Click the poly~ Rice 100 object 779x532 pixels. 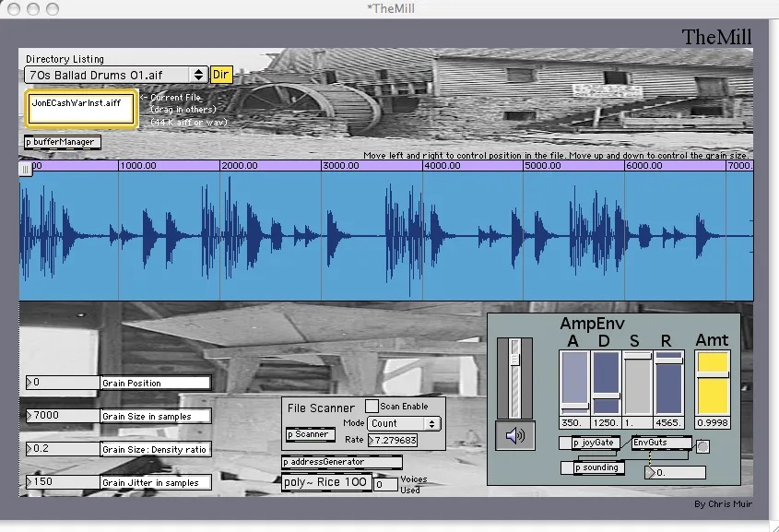point(326,482)
